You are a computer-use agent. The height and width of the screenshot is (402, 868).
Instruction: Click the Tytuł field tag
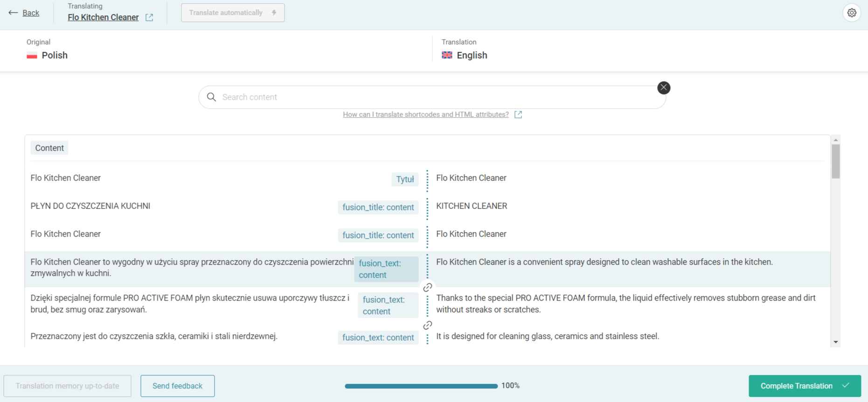point(405,179)
